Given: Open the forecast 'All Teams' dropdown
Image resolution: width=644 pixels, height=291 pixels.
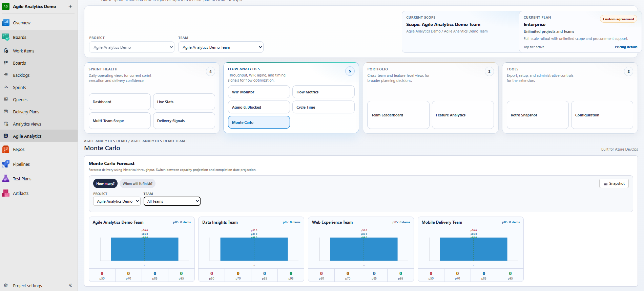Looking at the screenshot, I should coord(172,201).
